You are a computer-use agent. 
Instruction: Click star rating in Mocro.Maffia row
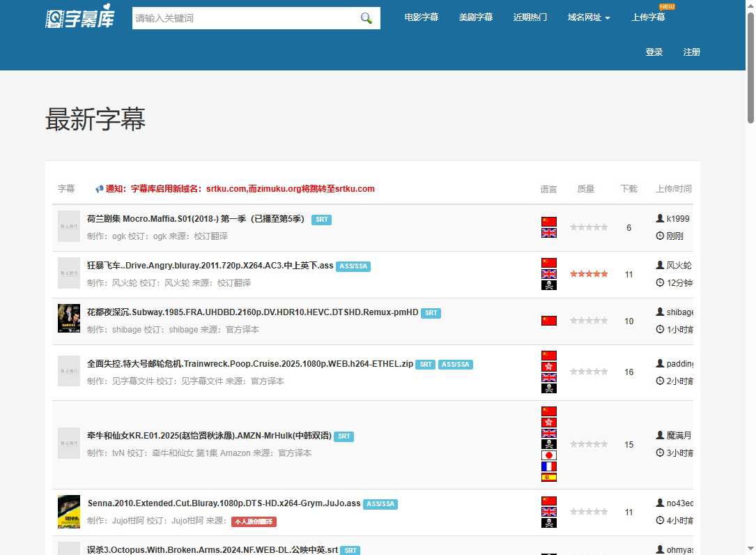pos(589,227)
